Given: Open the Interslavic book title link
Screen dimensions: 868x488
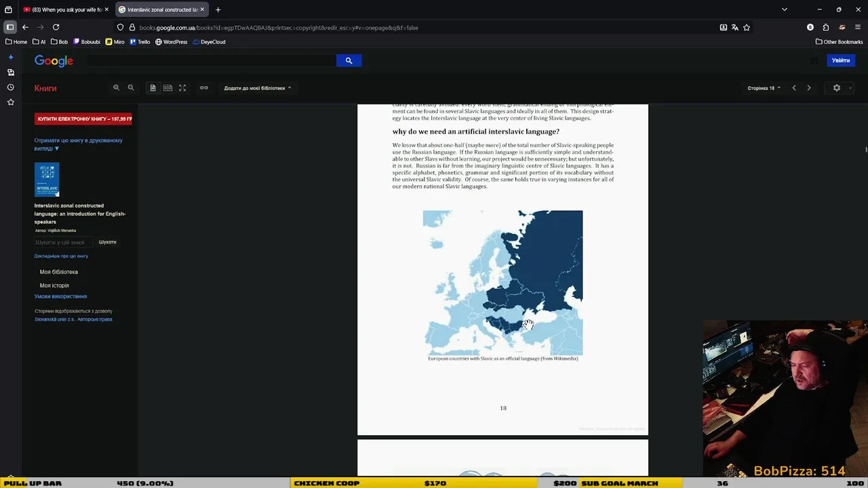Looking at the screenshot, I should (80, 213).
